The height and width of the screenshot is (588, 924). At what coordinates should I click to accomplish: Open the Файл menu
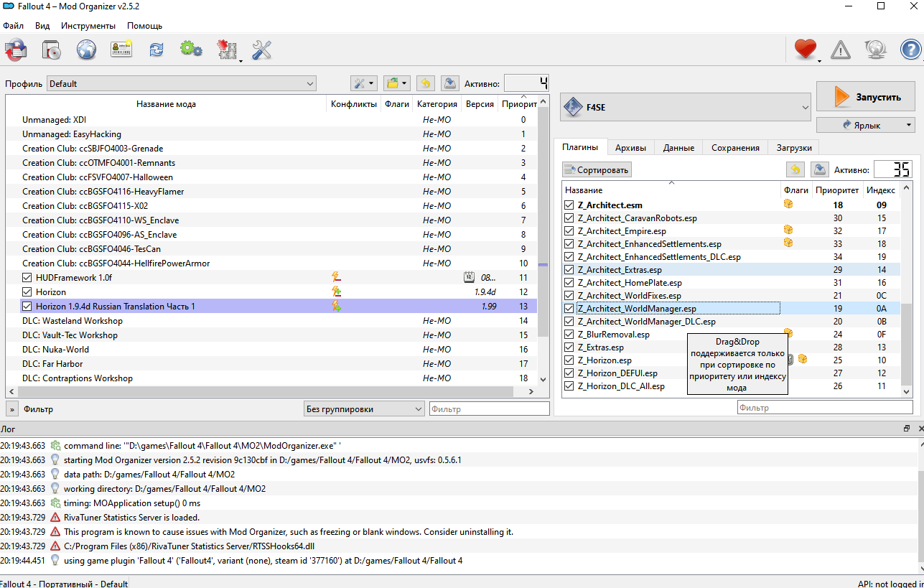[14, 25]
